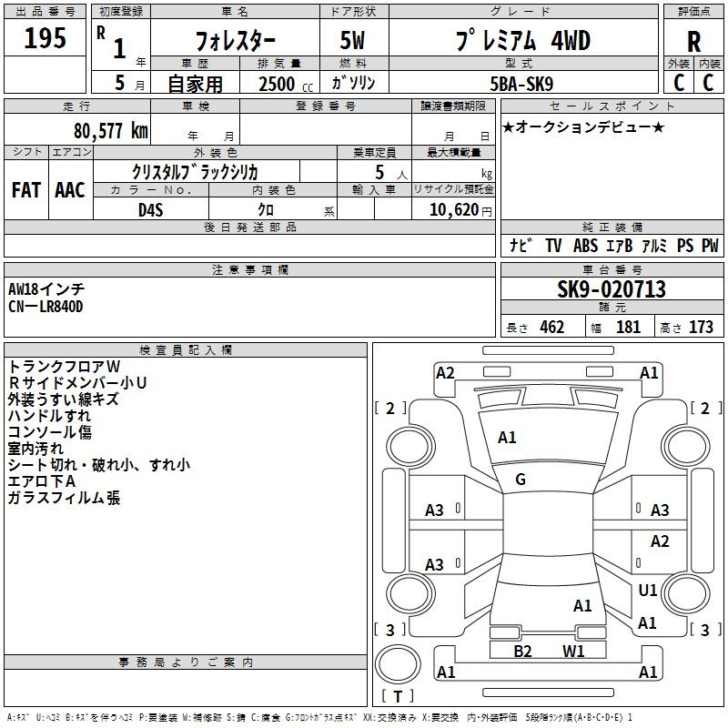The width and height of the screenshot is (728, 728).
Task: Click the ナビ equipment entry
Action: point(521,245)
